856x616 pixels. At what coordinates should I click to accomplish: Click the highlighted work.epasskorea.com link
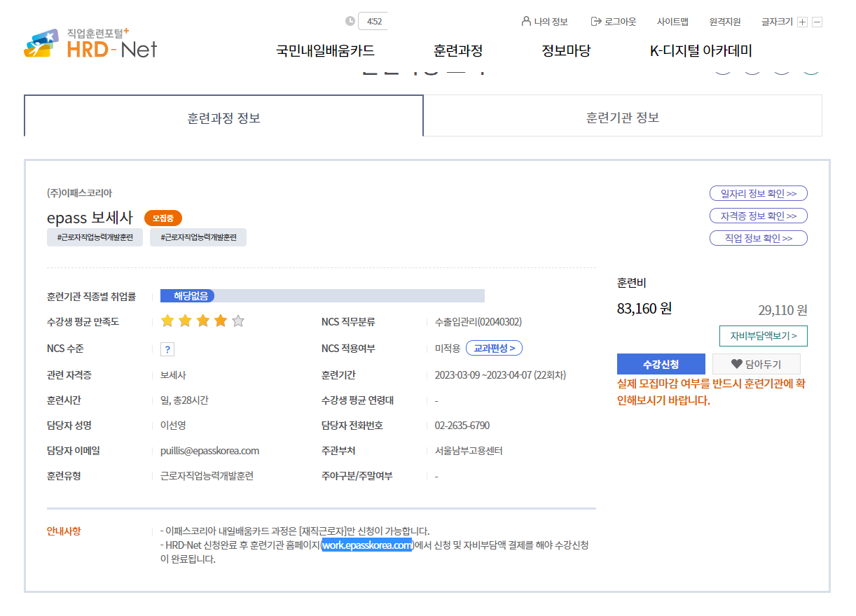(x=367, y=545)
